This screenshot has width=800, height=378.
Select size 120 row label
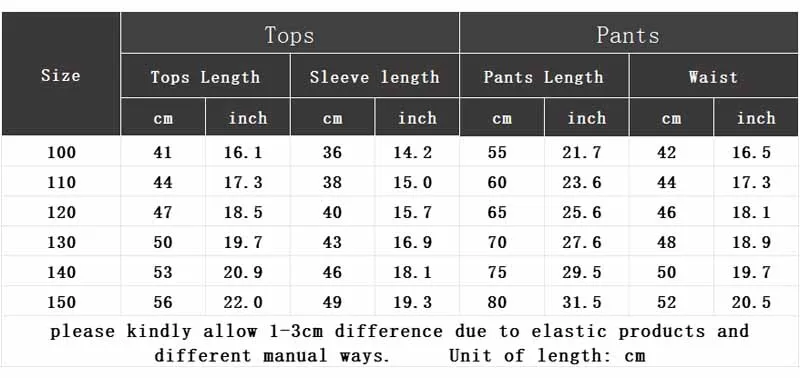61,212
